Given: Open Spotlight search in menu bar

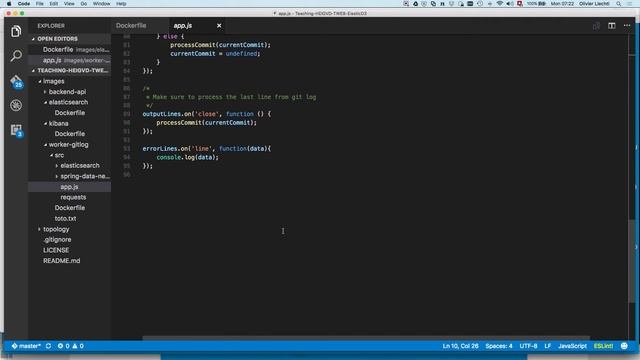Looking at the screenshot, I should pyautogui.click(x=619, y=4).
